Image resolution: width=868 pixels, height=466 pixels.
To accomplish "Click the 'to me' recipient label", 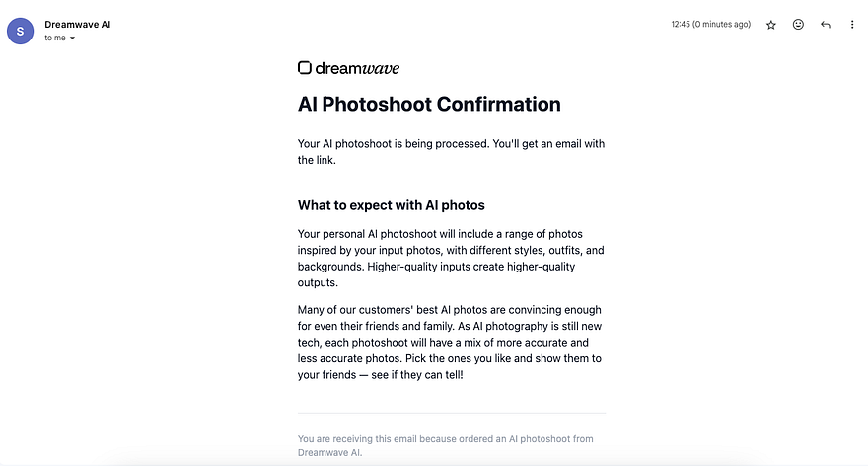I will 55,38.
